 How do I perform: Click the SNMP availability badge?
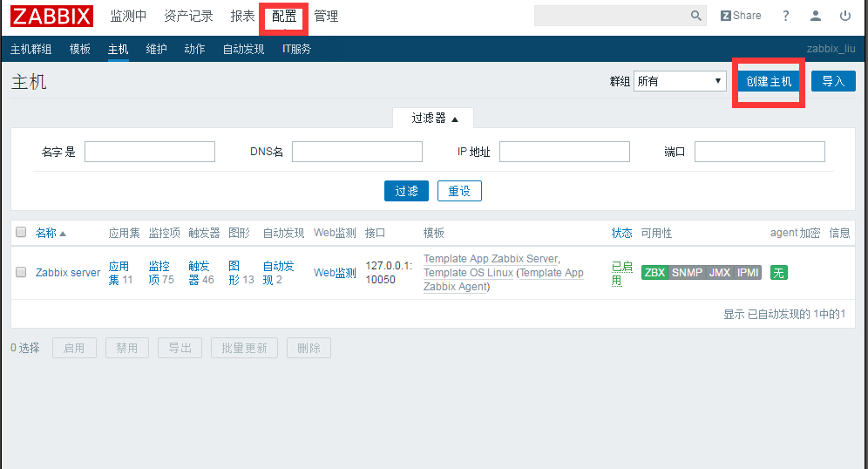click(x=687, y=273)
